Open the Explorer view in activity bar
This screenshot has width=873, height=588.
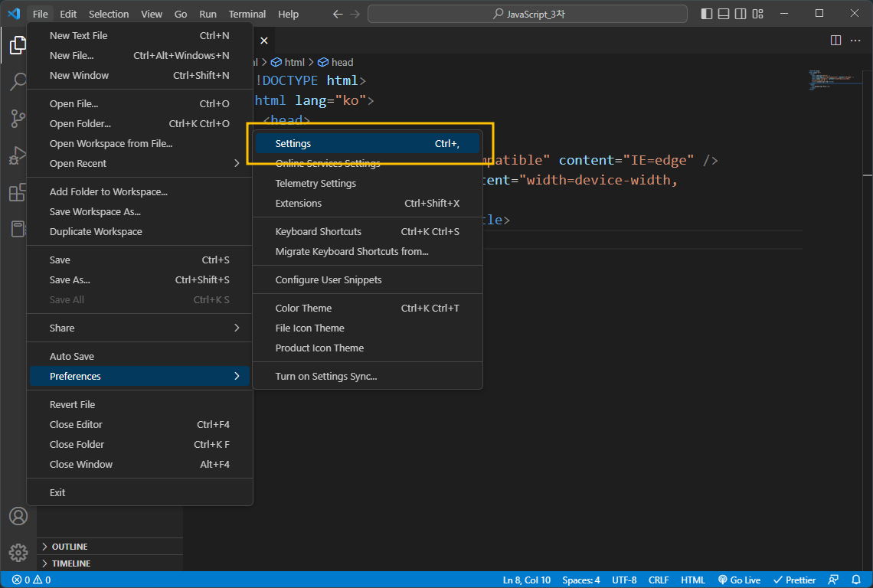(x=18, y=46)
